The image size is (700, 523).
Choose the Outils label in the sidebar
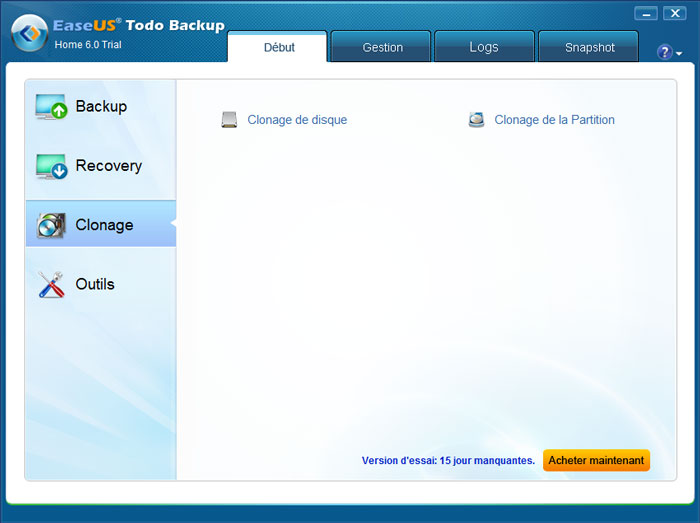point(95,285)
